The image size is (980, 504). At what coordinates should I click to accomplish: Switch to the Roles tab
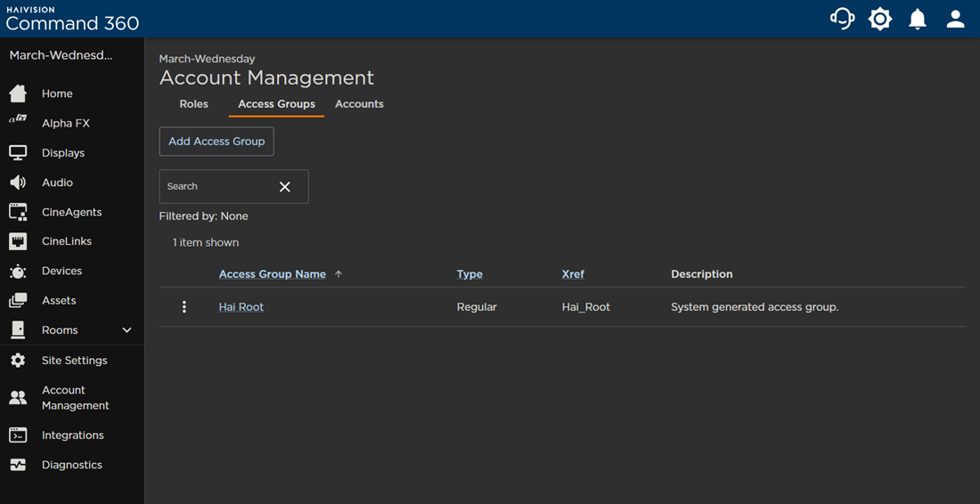(x=193, y=104)
